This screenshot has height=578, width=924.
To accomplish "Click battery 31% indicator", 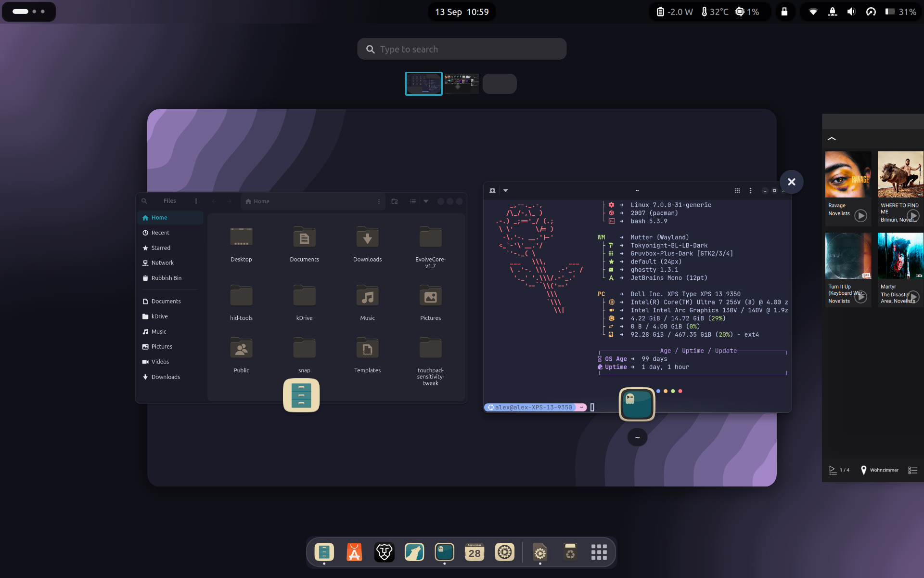I will tap(900, 12).
